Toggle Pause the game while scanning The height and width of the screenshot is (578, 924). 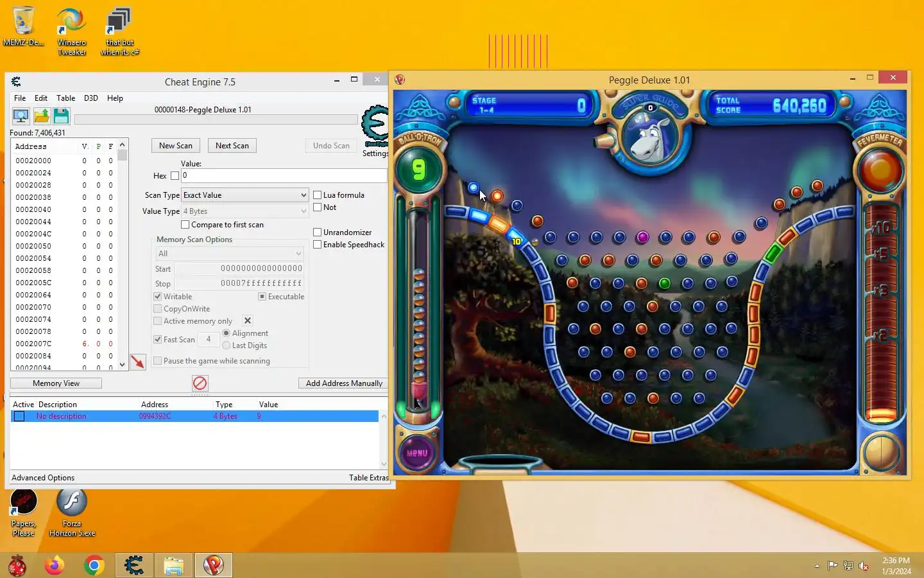point(158,361)
